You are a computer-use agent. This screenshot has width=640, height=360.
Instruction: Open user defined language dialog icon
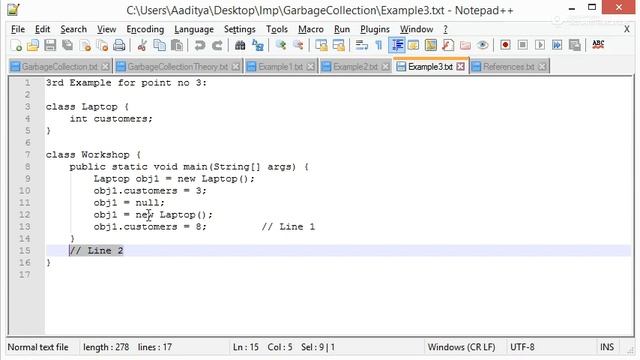click(x=413, y=45)
